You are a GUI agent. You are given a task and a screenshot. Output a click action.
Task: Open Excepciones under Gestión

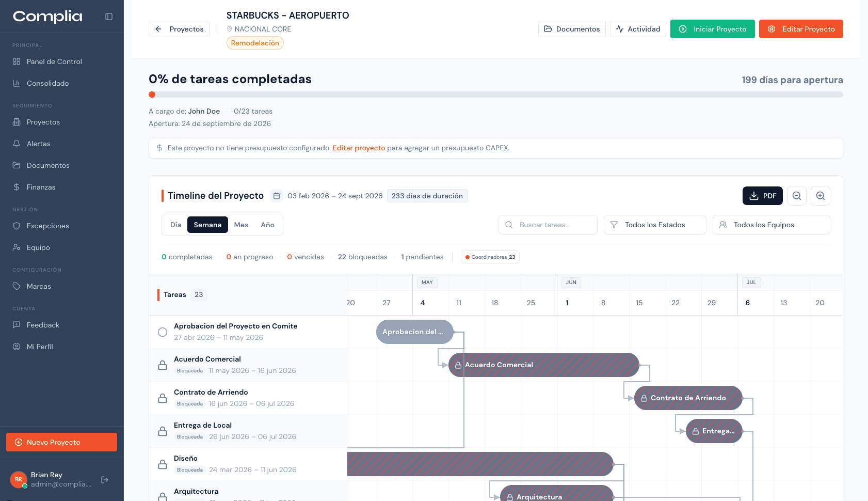point(48,226)
